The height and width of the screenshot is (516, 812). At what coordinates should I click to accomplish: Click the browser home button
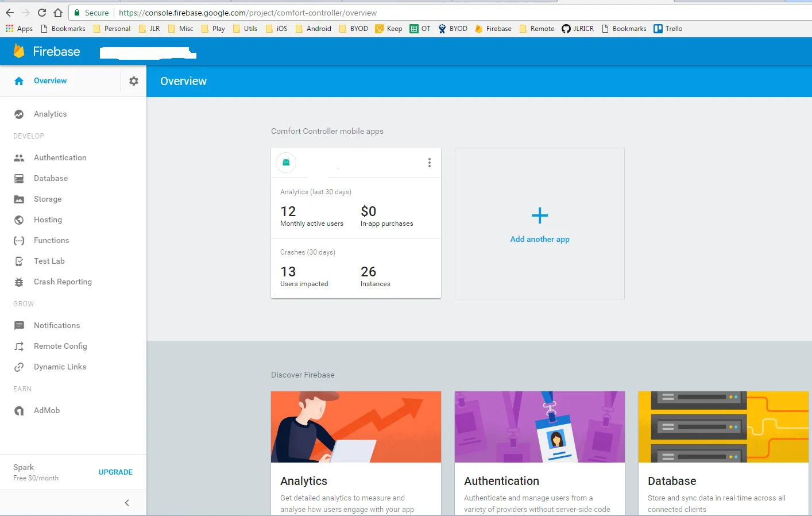58,13
